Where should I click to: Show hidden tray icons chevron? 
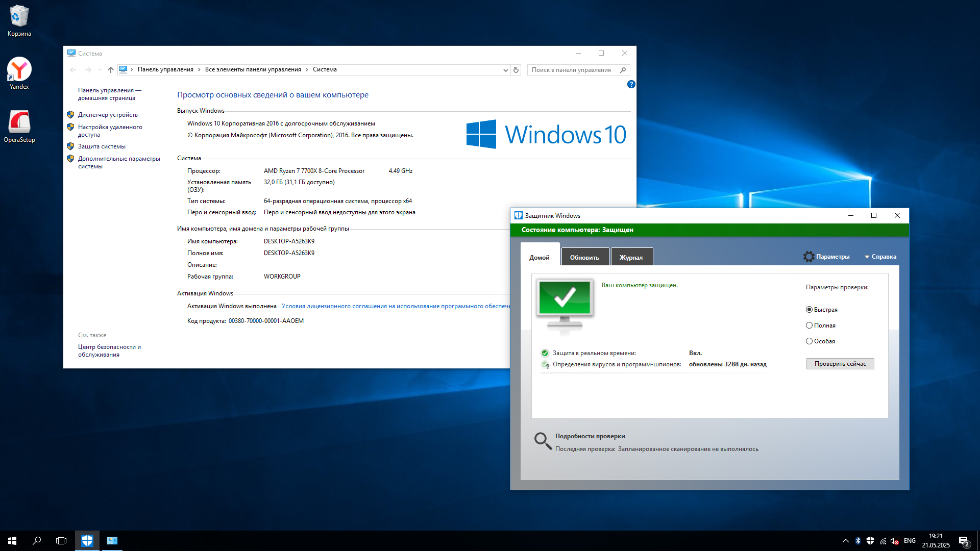(x=846, y=541)
